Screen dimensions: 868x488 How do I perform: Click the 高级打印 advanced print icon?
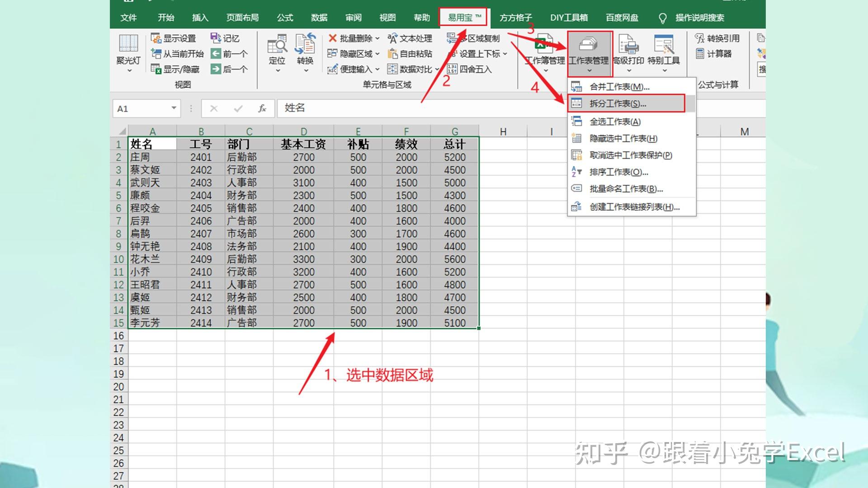628,50
